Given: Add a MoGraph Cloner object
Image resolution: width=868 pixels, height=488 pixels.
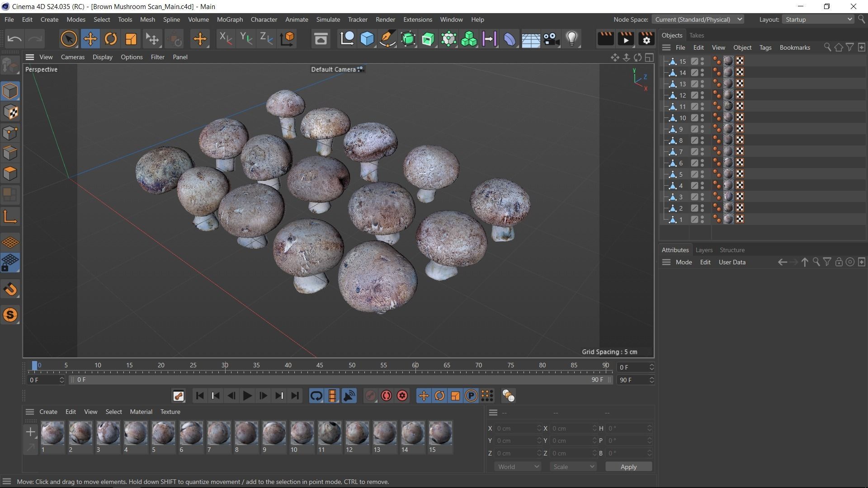Looking at the screenshot, I should (x=469, y=39).
